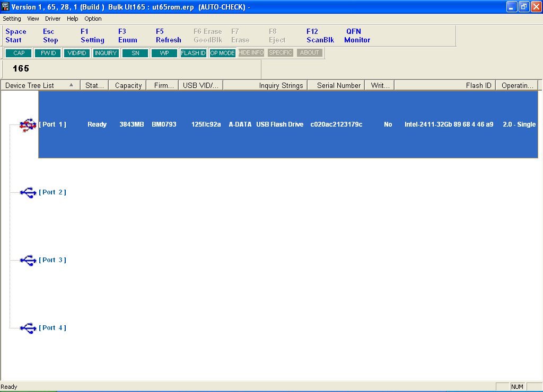
Task: Click the USB Flash Drive inquiry text
Action: click(280, 124)
